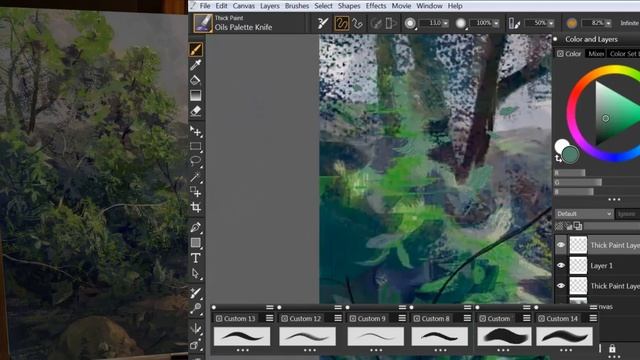
Task: Select the Selection Adjuster tool
Action: point(196,192)
